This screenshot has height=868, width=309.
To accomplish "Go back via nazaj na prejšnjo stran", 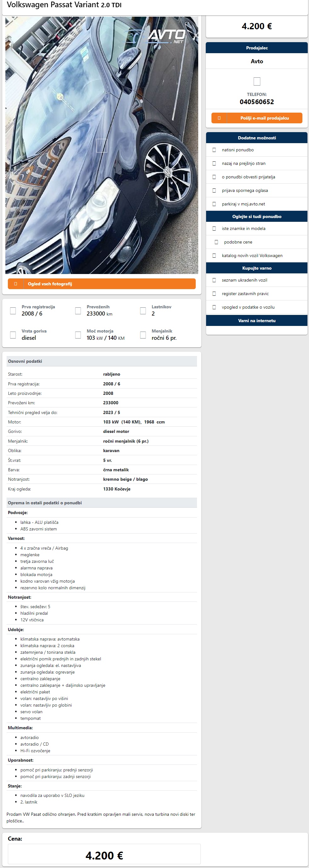I will (243, 163).
